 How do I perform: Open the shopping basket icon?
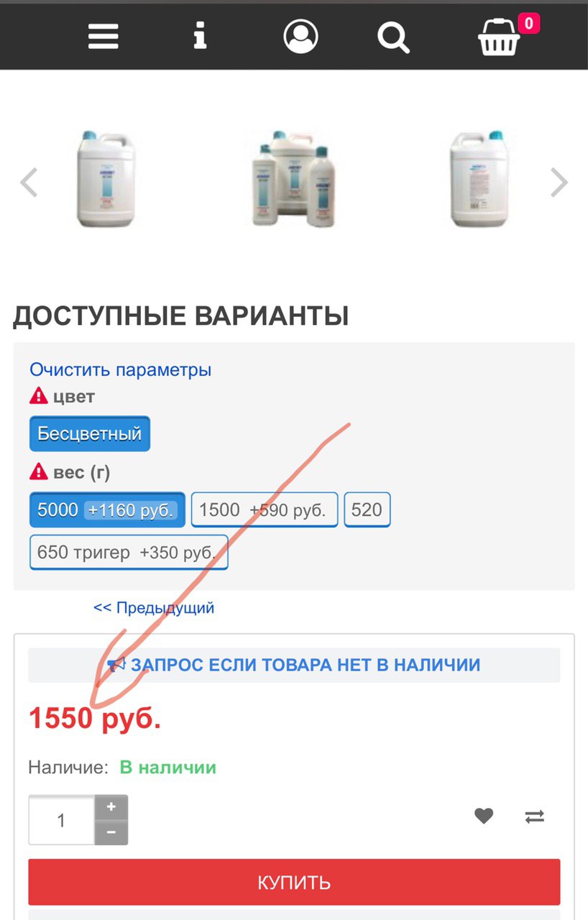tap(500, 37)
